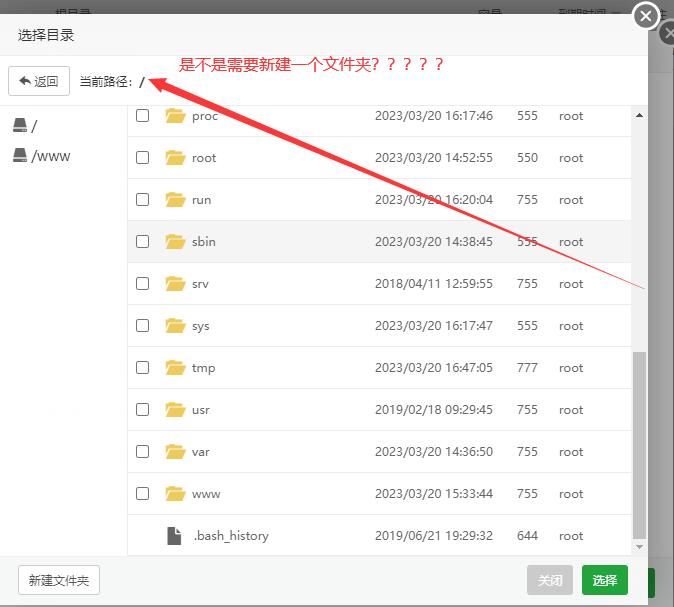Image resolution: width=674 pixels, height=607 pixels.
Task: Select the sys folder checkbox
Action: click(x=142, y=326)
